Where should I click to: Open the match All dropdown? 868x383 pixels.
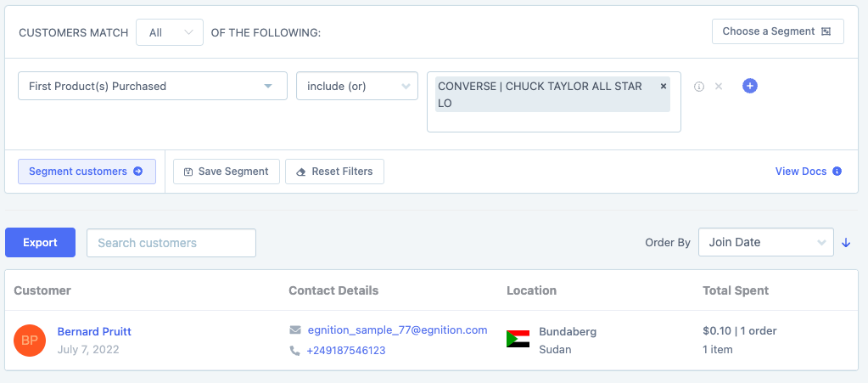tap(169, 32)
